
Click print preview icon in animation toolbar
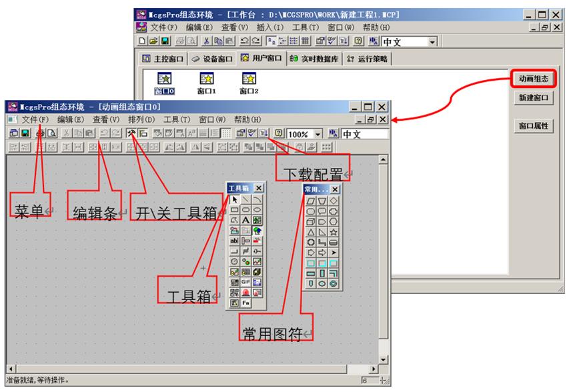pos(52,133)
